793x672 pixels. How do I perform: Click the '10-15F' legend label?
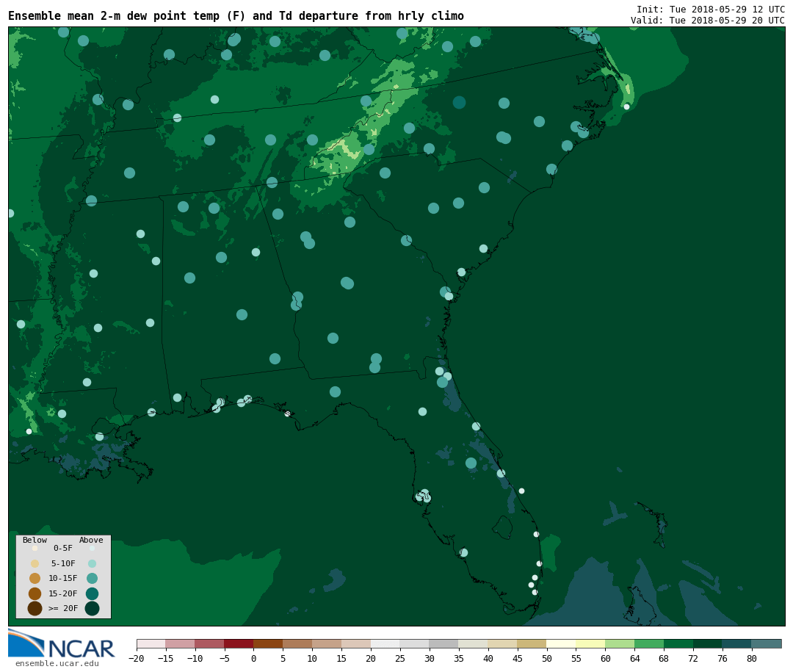point(63,579)
